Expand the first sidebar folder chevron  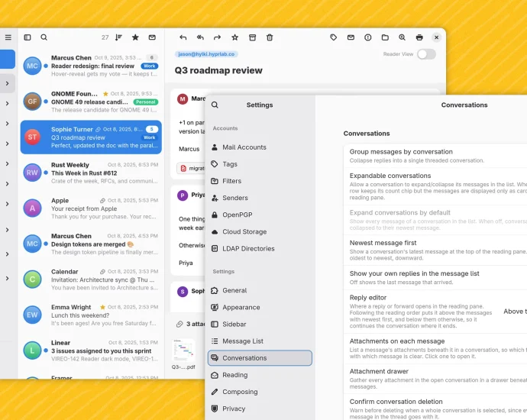click(8, 83)
